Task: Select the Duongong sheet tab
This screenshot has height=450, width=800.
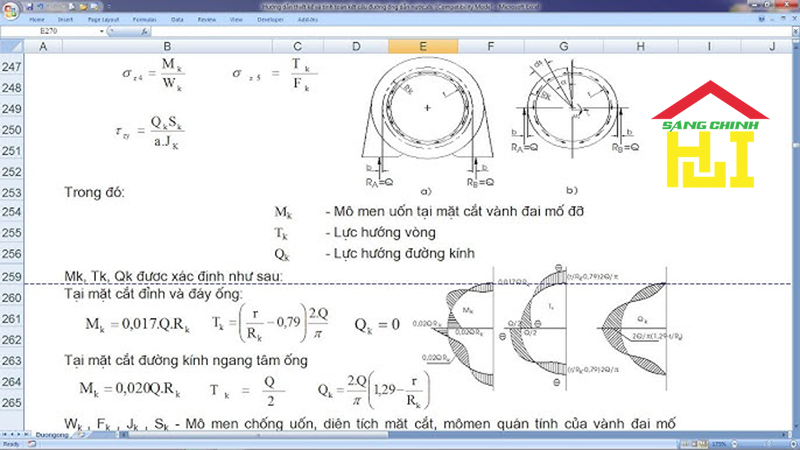Action: pyautogui.click(x=52, y=436)
